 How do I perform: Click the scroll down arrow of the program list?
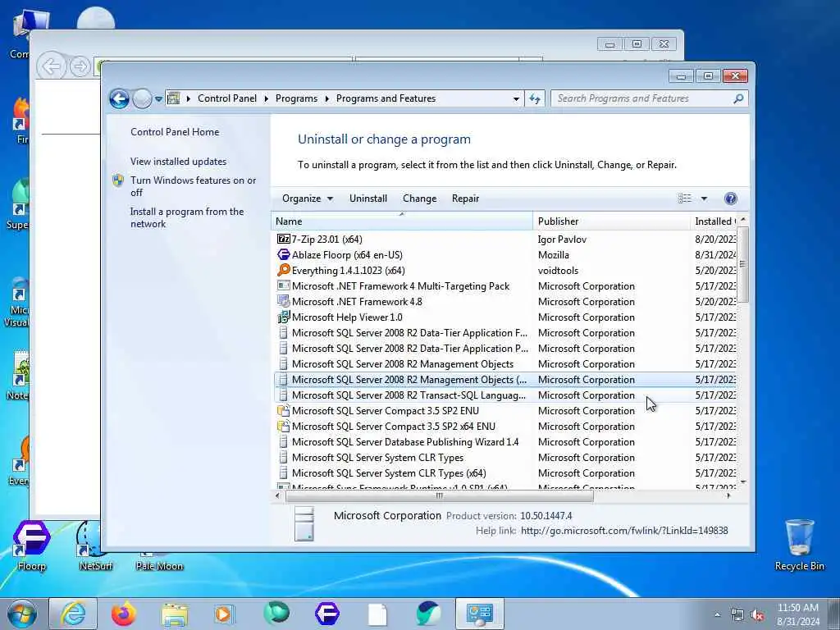coord(742,482)
